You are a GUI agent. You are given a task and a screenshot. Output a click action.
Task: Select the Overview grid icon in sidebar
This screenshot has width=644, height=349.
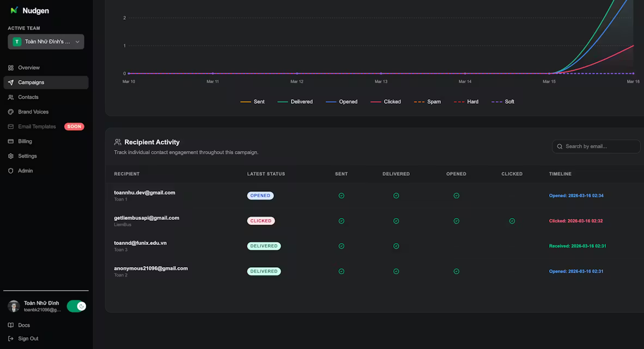10,68
